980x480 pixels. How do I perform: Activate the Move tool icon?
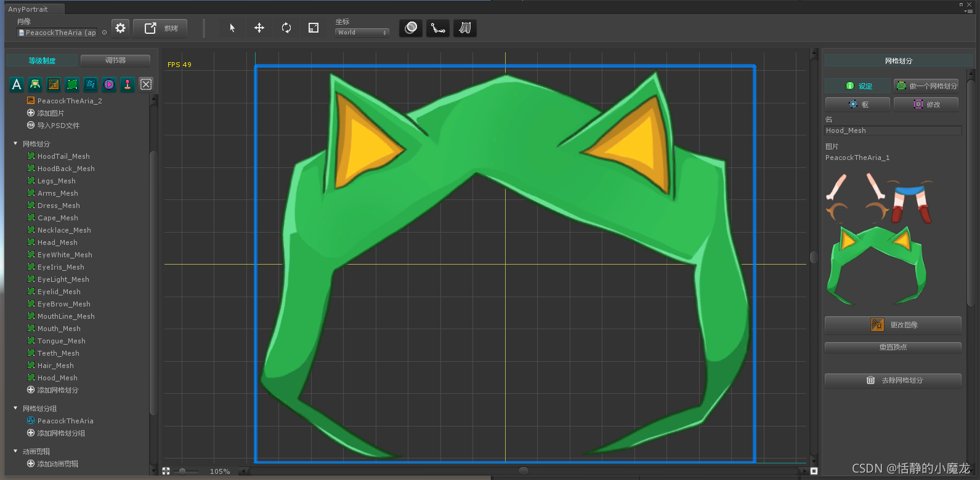[259, 28]
